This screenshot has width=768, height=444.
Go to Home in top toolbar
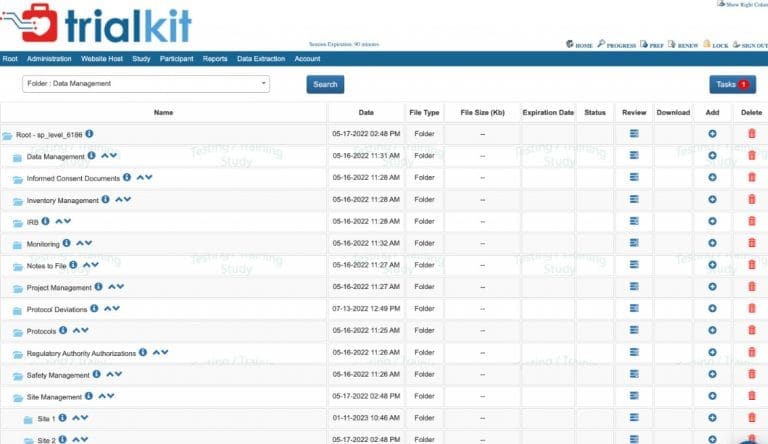point(579,45)
